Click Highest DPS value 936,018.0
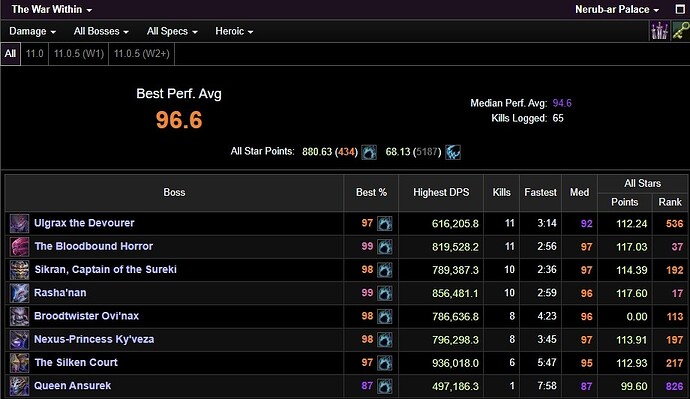690x399 pixels. tap(455, 363)
